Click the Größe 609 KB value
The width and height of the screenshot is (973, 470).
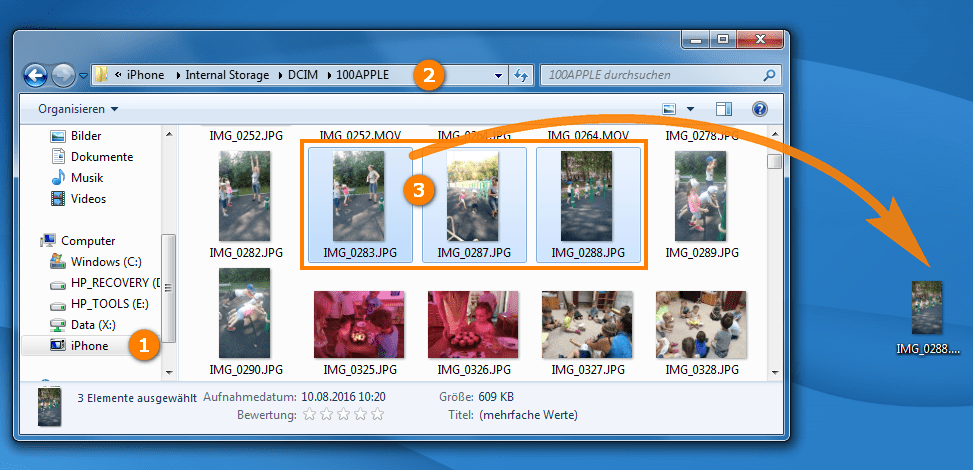(496, 397)
